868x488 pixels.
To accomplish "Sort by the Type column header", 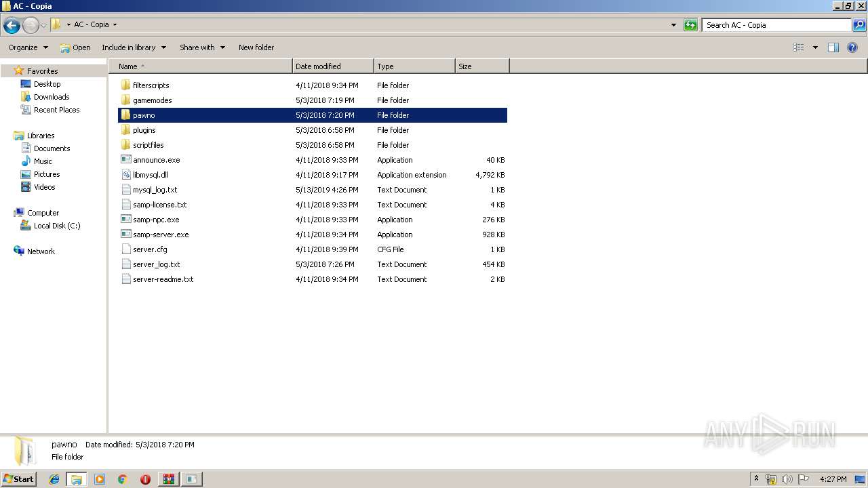I will (414, 66).
